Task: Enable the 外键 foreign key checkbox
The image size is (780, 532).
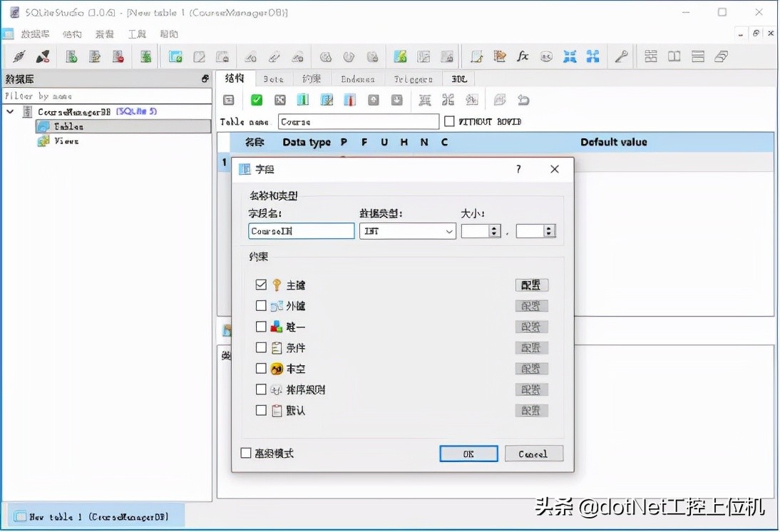Action: pyautogui.click(x=261, y=305)
